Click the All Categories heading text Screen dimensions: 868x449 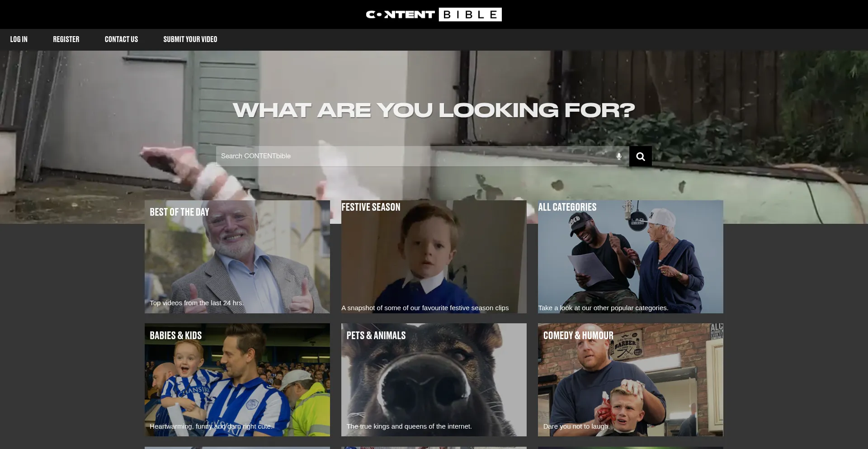tap(567, 207)
